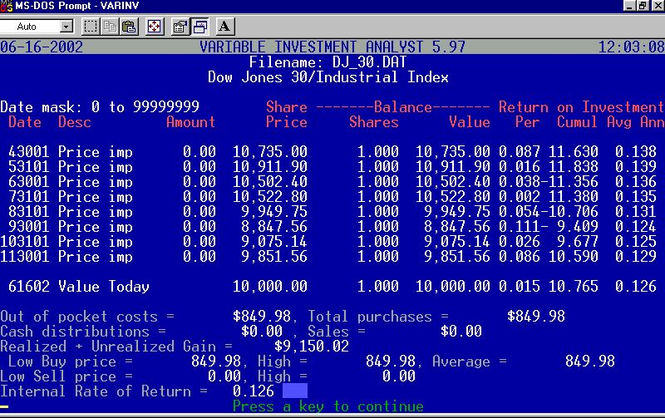Click '61602 Value Today' row label
The width and height of the screenshot is (665, 418).
coord(79,287)
